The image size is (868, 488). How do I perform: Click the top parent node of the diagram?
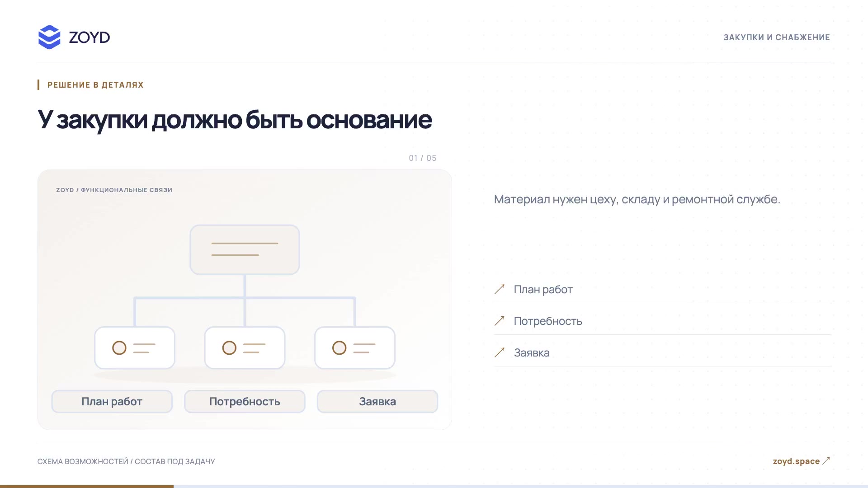[245, 249]
